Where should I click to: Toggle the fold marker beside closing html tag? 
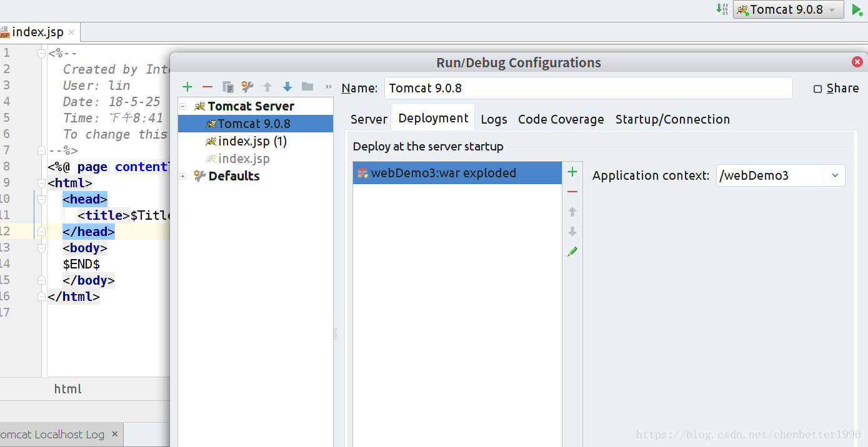(x=42, y=297)
